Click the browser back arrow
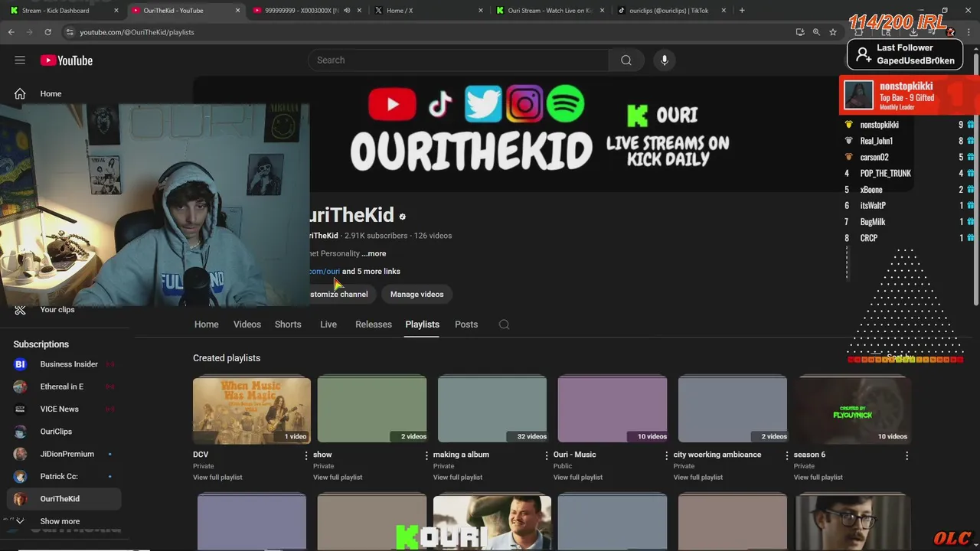980x551 pixels. pos(11,32)
